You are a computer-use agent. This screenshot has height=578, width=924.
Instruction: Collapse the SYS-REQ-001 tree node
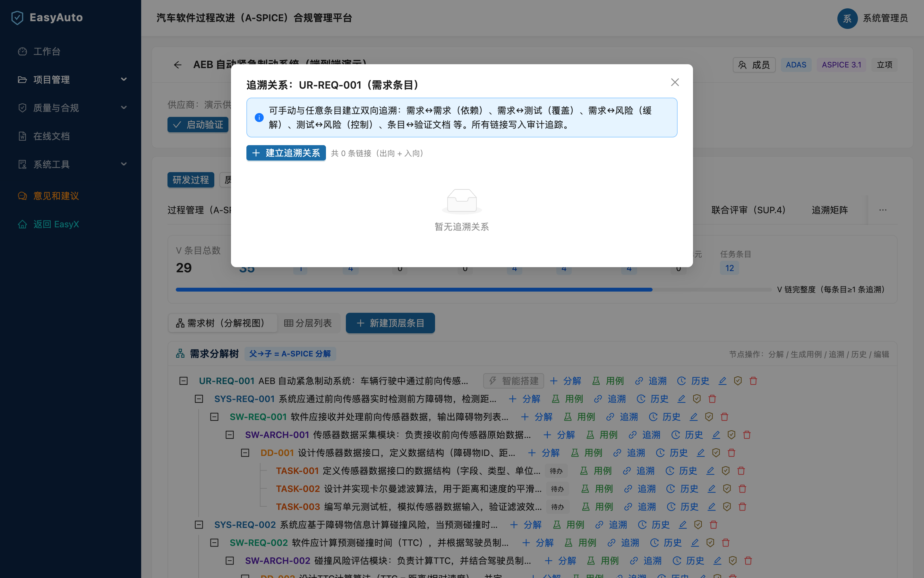coord(199,399)
